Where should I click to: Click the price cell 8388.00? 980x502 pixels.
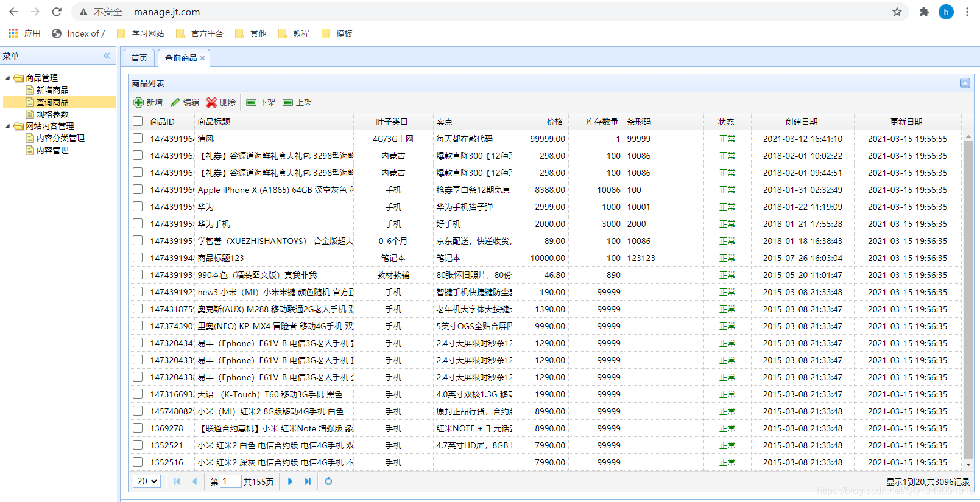point(541,190)
